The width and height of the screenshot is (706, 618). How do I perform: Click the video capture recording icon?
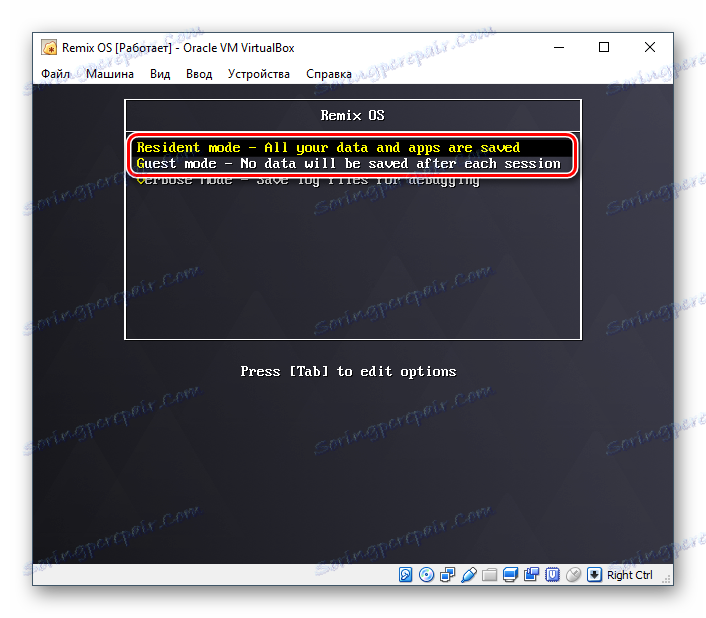click(531, 575)
